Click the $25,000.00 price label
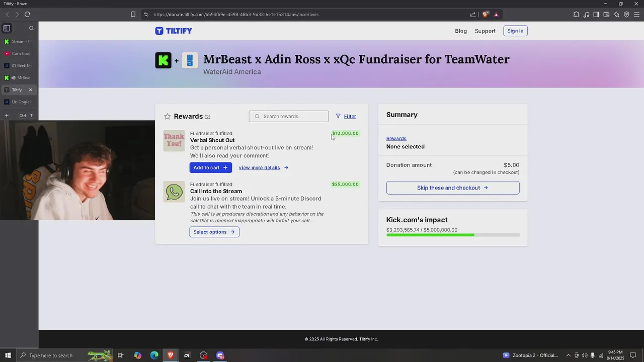Screen dimensions: 644x362 345,185
